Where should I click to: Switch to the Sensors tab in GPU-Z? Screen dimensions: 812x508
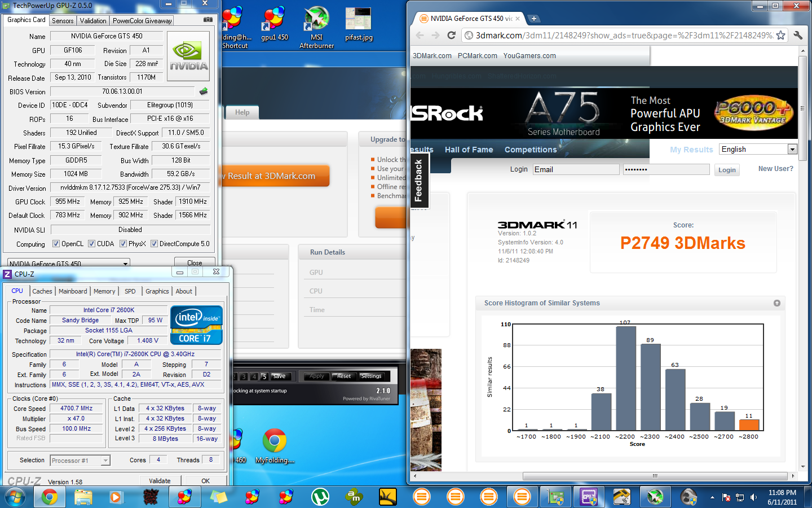click(63, 20)
